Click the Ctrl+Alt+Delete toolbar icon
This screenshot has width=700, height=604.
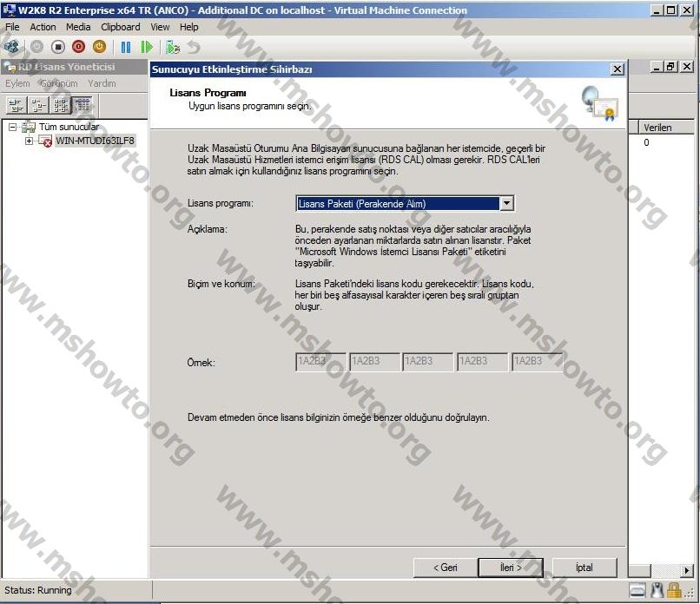pyautogui.click(x=11, y=46)
